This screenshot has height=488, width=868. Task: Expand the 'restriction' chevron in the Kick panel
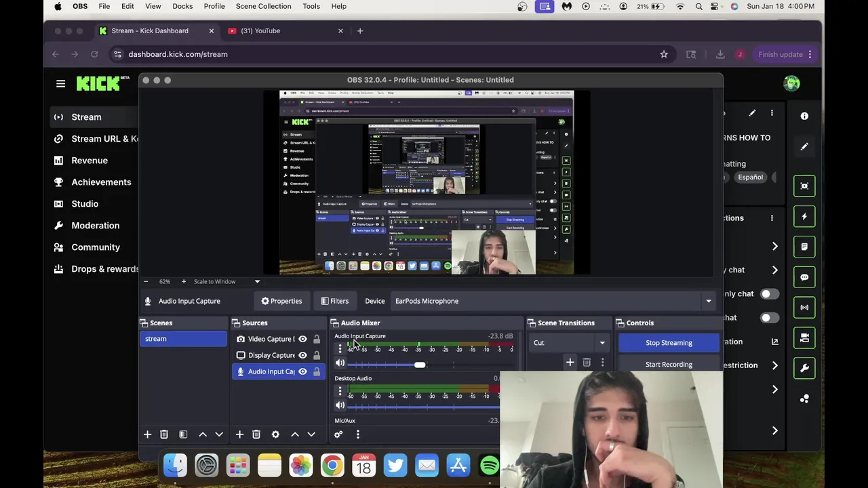pos(774,365)
